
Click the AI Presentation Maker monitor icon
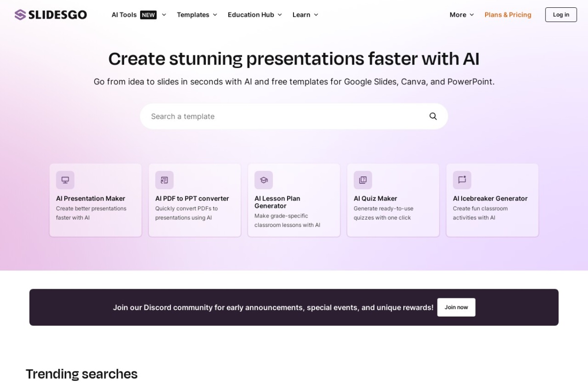(65, 180)
